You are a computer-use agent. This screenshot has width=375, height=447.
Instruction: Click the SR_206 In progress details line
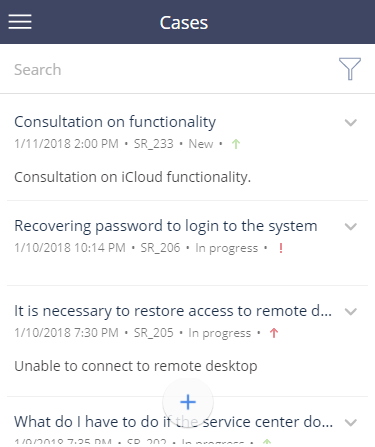(x=149, y=248)
